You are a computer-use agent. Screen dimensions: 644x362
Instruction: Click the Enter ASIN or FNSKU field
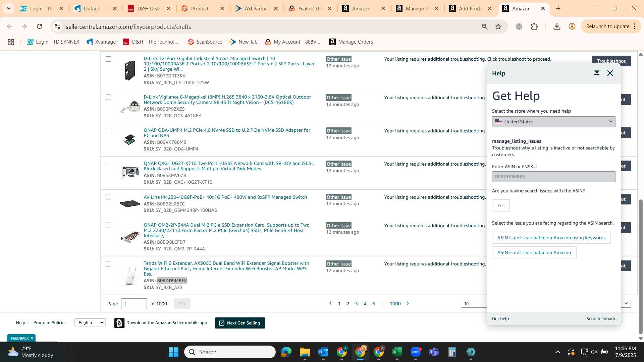pyautogui.click(x=553, y=177)
